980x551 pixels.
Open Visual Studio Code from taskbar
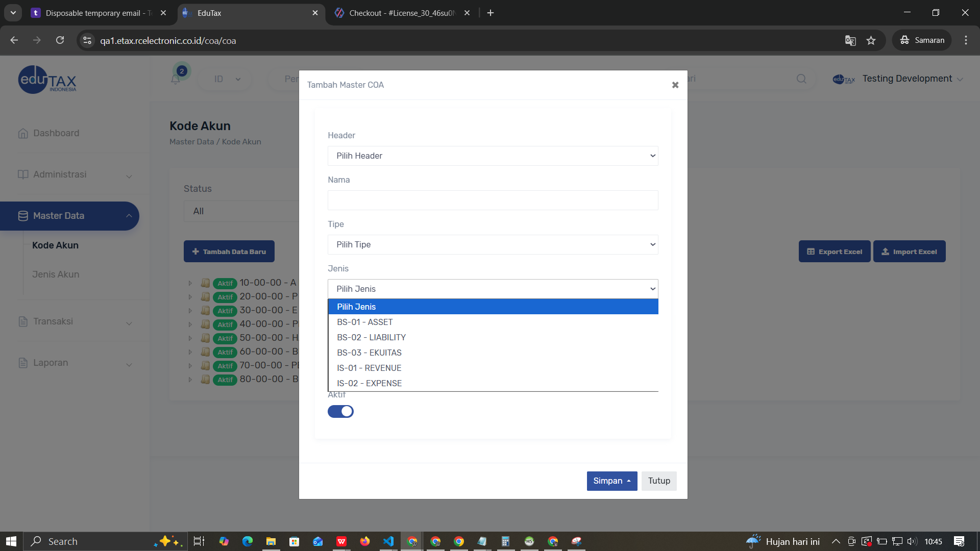click(x=388, y=541)
